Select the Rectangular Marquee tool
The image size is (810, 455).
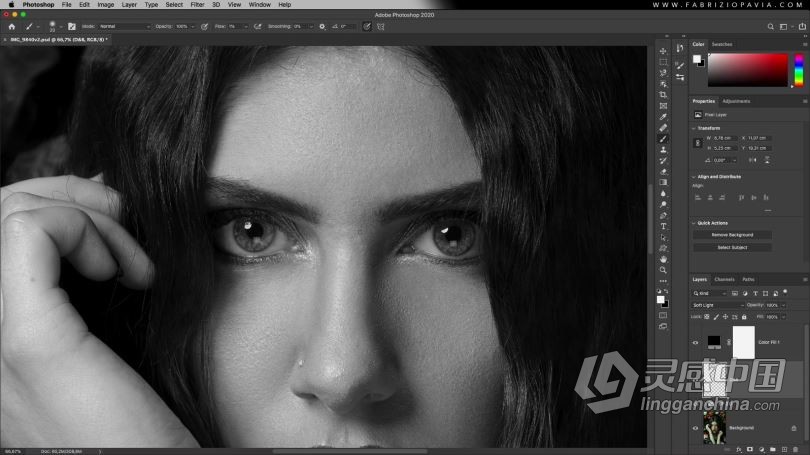pyautogui.click(x=663, y=62)
